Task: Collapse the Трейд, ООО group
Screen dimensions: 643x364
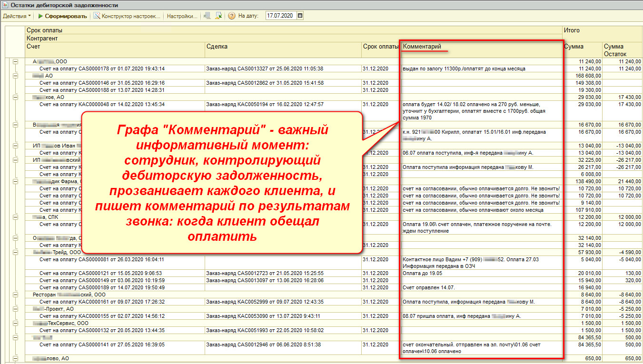Action: (x=15, y=252)
